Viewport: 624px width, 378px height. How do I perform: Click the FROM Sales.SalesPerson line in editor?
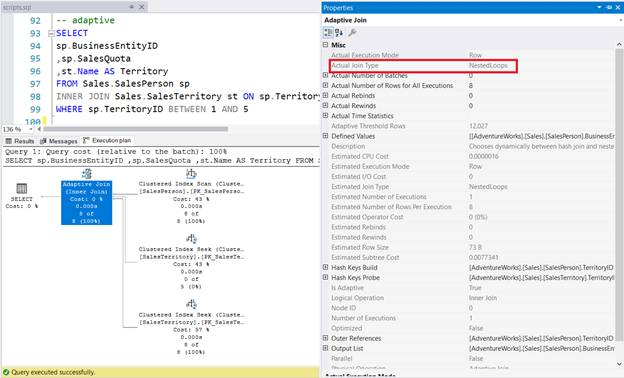(123, 84)
